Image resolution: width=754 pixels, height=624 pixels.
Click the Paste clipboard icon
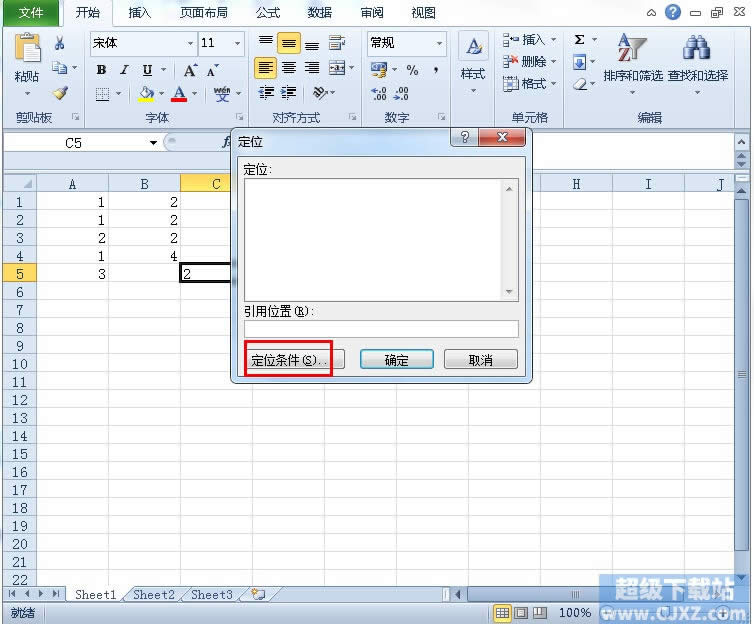[x=27, y=49]
